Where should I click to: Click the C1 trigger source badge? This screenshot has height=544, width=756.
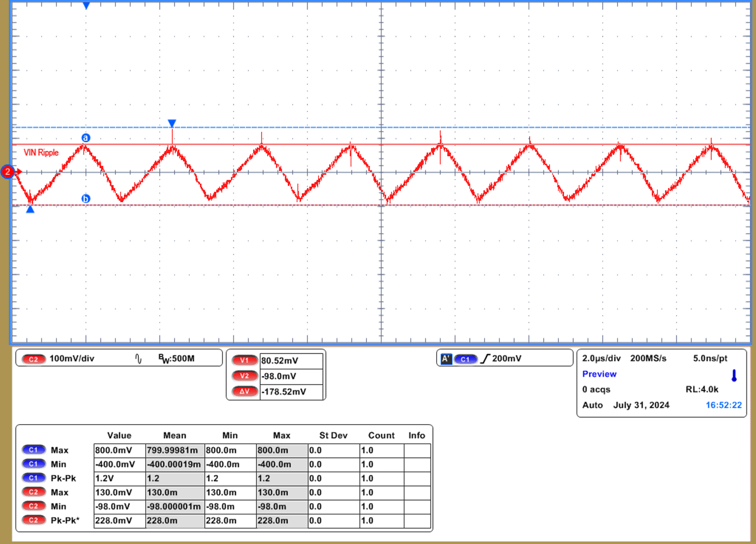tap(465, 359)
